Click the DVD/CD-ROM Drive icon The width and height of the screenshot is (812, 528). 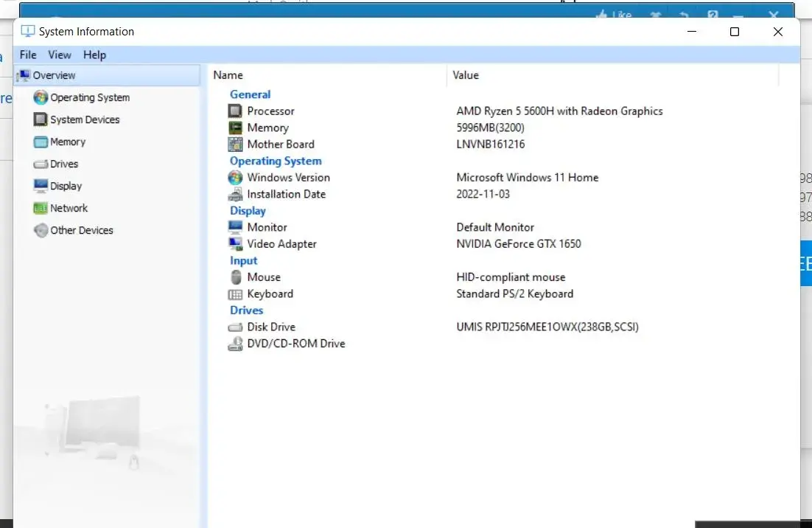[x=235, y=344]
